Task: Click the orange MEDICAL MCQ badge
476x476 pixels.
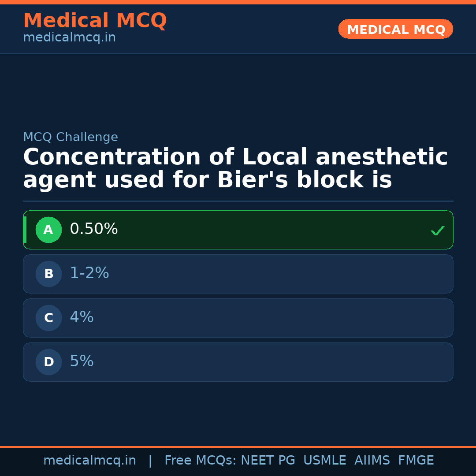Action: (395, 30)
